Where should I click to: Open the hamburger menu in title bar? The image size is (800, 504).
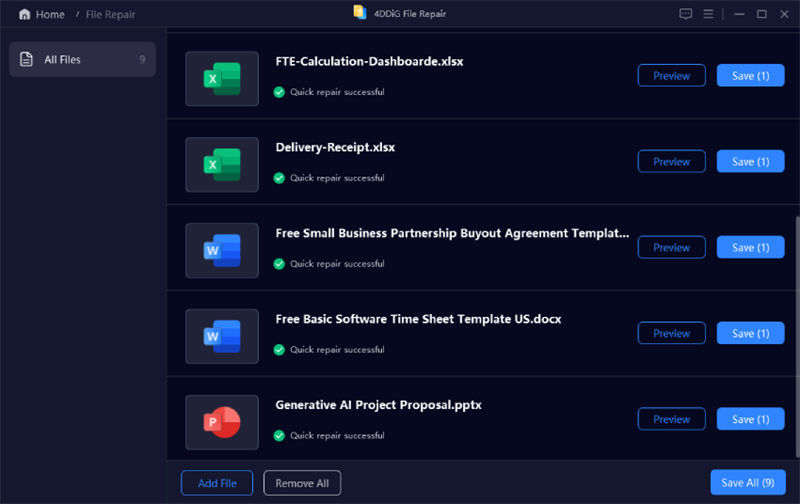[x=709, y=14]
